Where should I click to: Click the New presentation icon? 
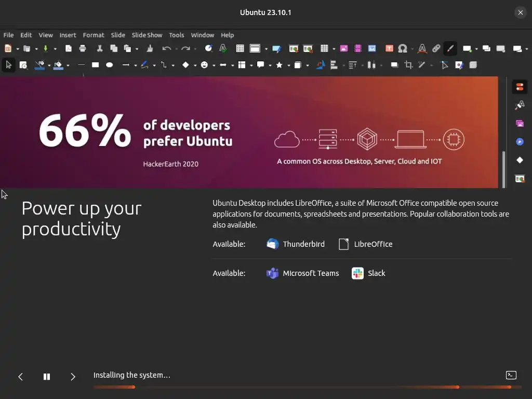click(8, 48)
